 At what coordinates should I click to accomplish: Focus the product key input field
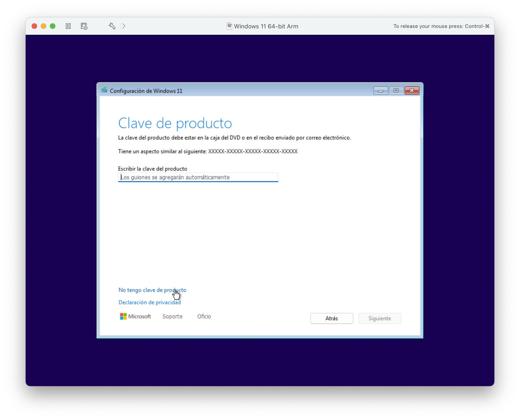pyautogui.click(x=198, y=177)
